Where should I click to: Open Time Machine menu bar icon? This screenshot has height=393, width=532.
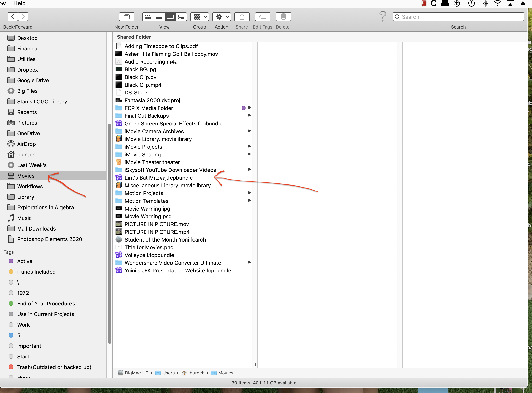(x=471, y=3)
